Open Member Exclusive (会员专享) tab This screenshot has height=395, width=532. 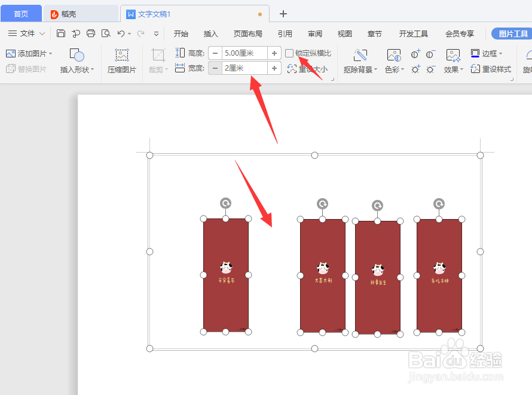(460, 34)
